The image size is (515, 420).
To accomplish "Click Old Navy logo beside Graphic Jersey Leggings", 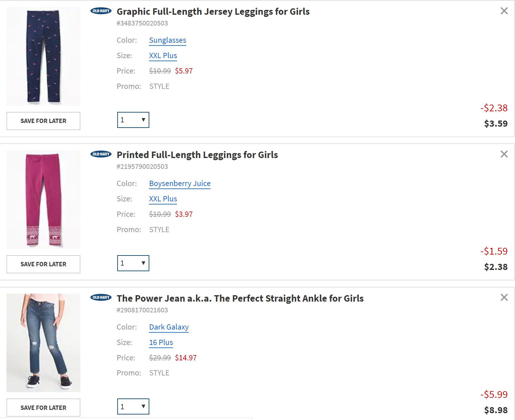I will point(101,11).
